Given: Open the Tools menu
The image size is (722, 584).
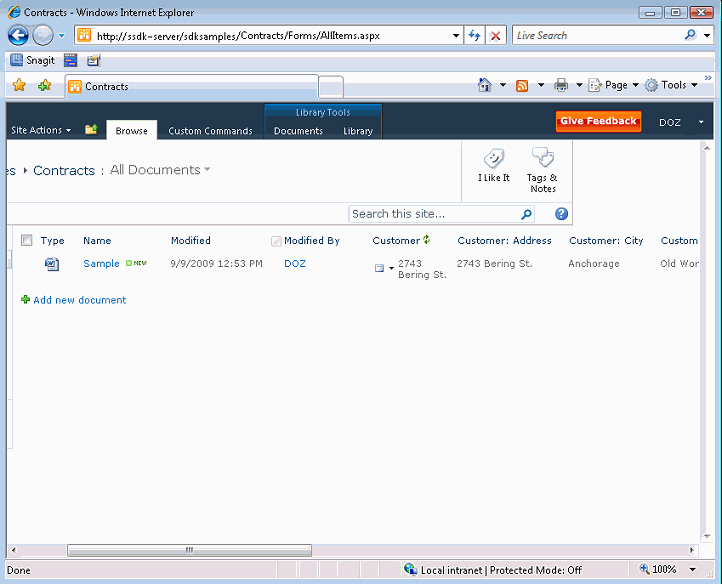Looking at the screenshot, I should [670, 85].
